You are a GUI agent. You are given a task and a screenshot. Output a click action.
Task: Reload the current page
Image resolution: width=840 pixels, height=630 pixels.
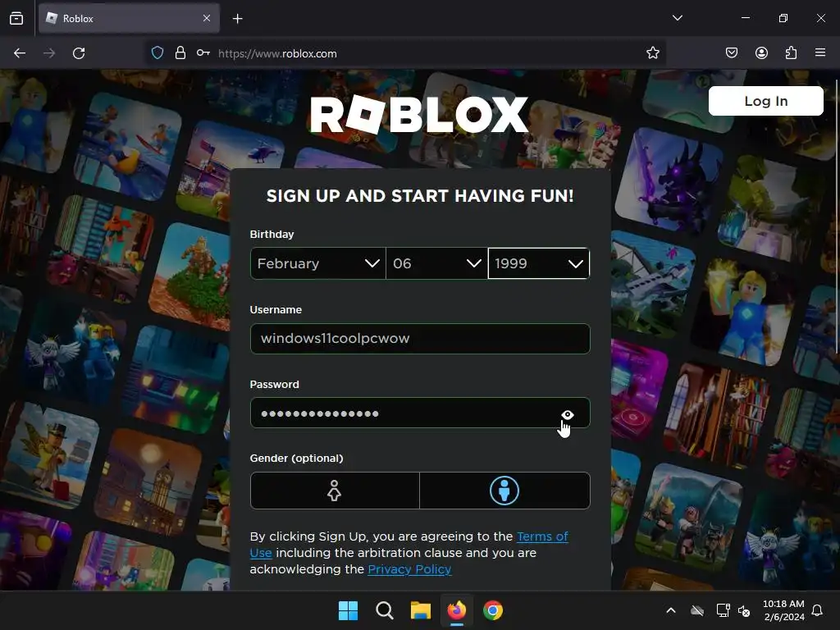tap(79, 53)
